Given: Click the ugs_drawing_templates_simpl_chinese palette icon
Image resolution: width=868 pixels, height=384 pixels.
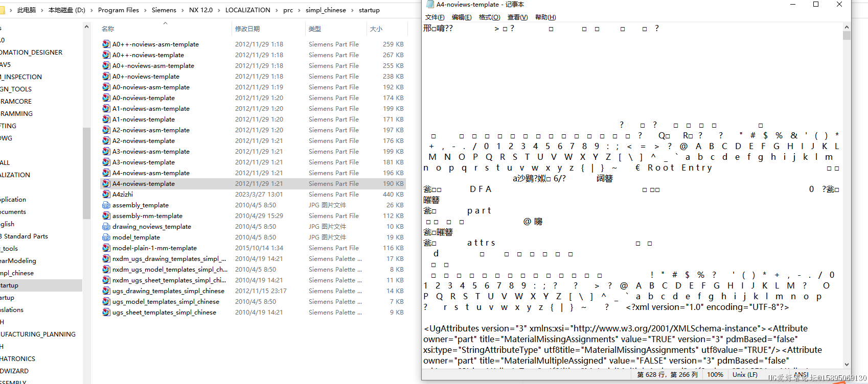Looking at the screenshot, I should (x=106, y=291).
